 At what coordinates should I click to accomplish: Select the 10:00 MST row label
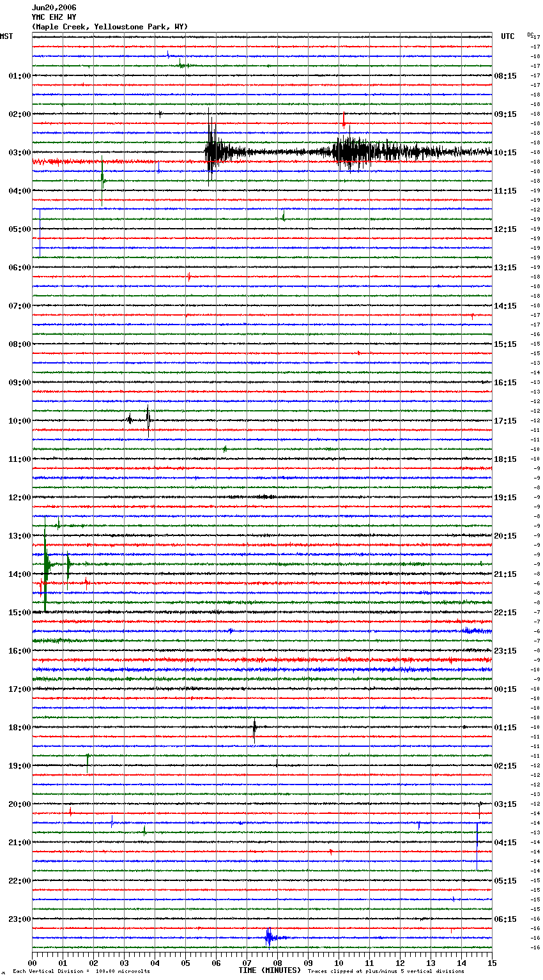pyautogui.click(x=20, y=421)
